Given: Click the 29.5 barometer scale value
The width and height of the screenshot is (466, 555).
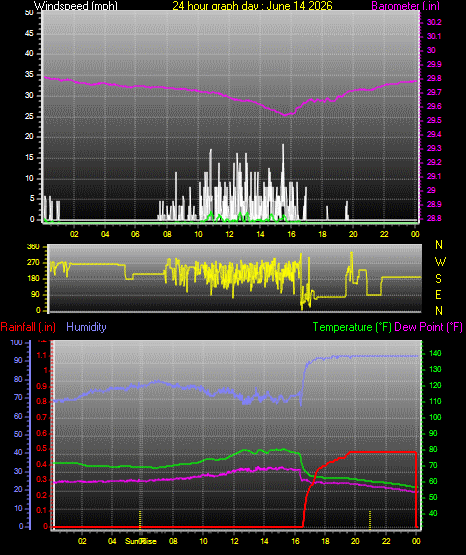Looking at the screenshot, I should point(434,120).
